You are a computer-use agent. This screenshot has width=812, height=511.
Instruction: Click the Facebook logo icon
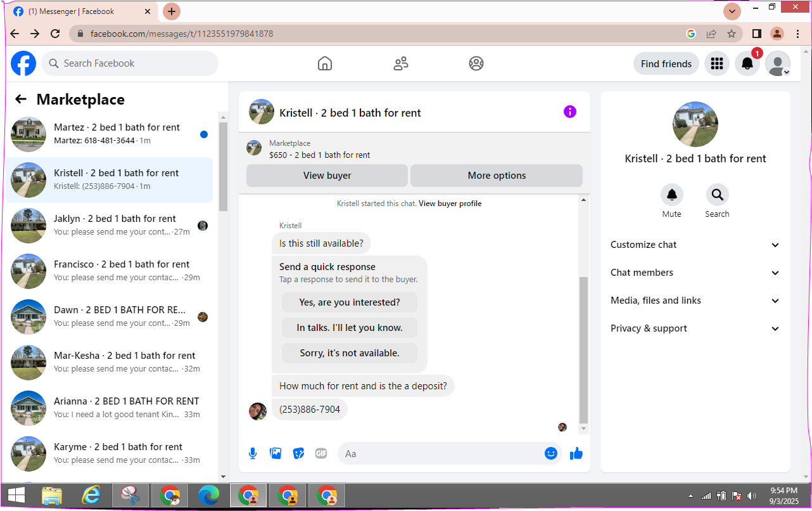[x=23, y=63]
